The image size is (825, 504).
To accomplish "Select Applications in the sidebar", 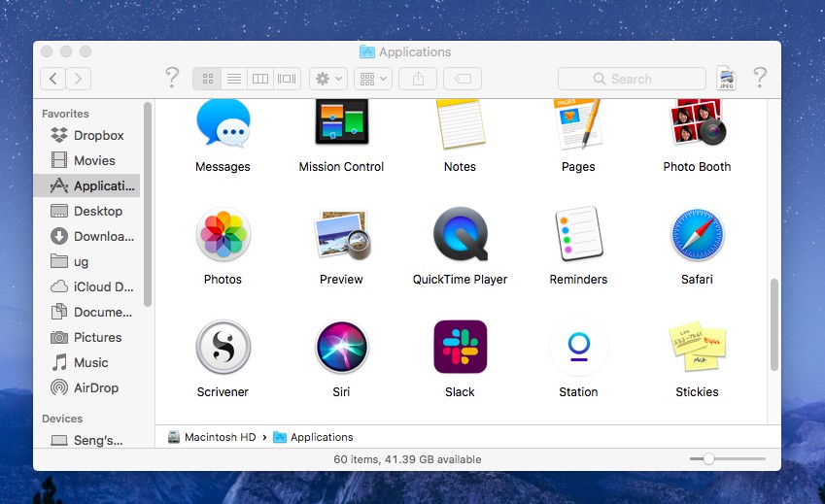I will pyautogui.click(x=87, y=185).
